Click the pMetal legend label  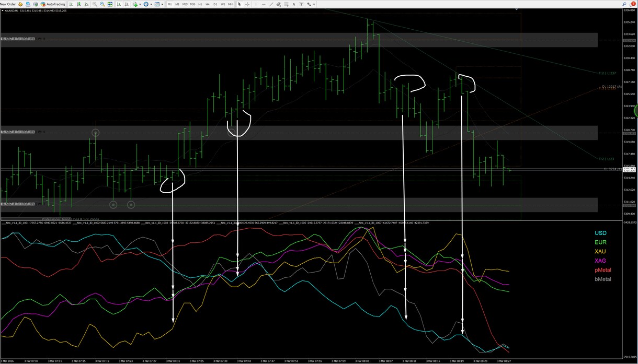603,270
